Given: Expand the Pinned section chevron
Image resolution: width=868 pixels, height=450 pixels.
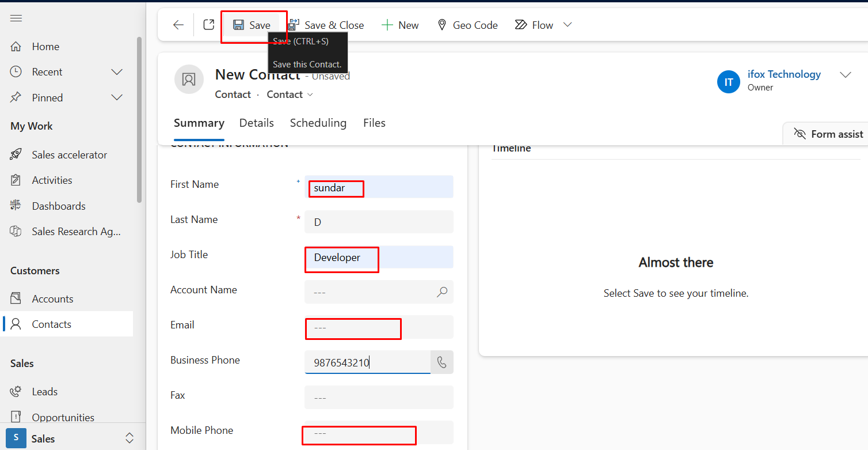Looking at the screenshot, I should [117, 97].
